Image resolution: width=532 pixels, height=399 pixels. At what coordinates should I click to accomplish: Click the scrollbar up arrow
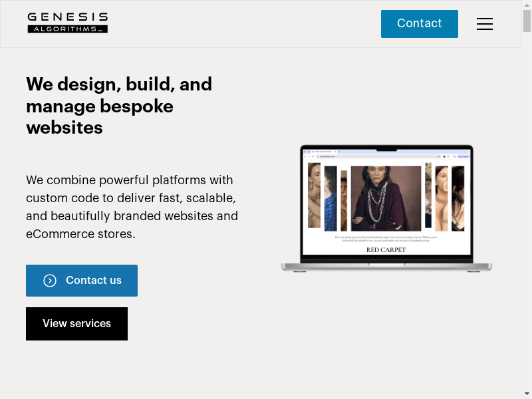pyautogui.click(x=527, y=5)
